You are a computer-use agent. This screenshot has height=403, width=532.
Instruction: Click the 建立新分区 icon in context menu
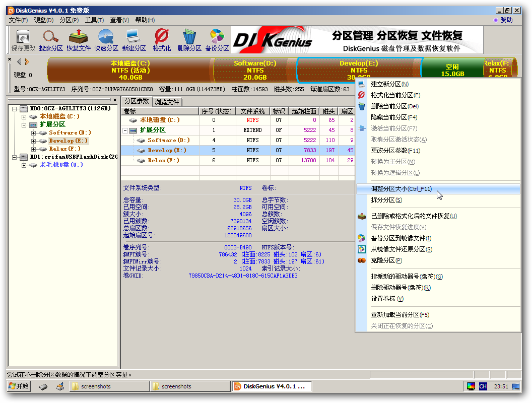click(362, 84)
